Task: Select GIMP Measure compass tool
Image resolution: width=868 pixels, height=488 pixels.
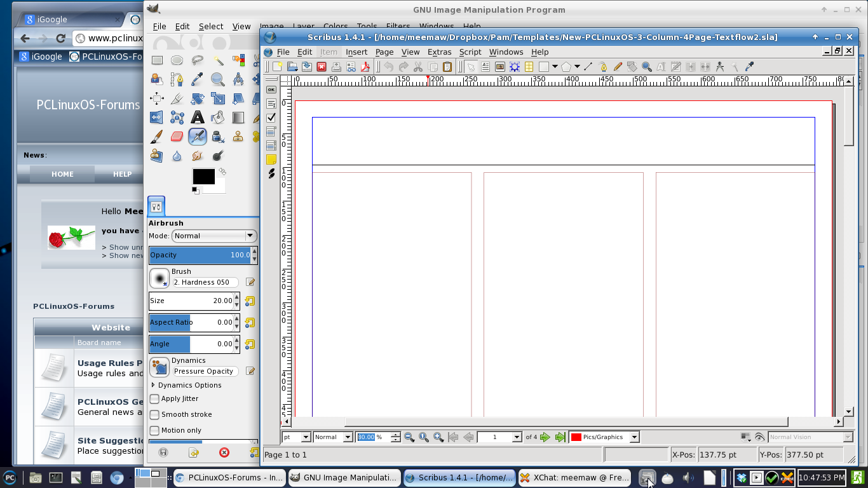Action: point(238,79)
